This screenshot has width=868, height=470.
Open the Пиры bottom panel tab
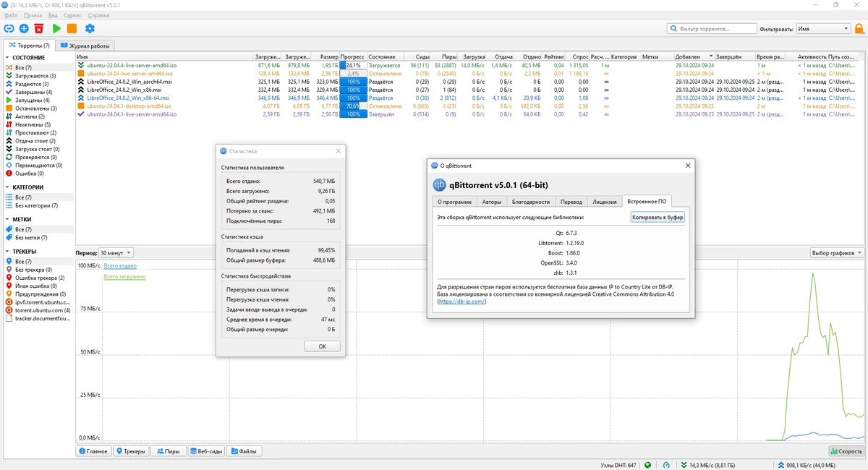click(x=167, y=451)
